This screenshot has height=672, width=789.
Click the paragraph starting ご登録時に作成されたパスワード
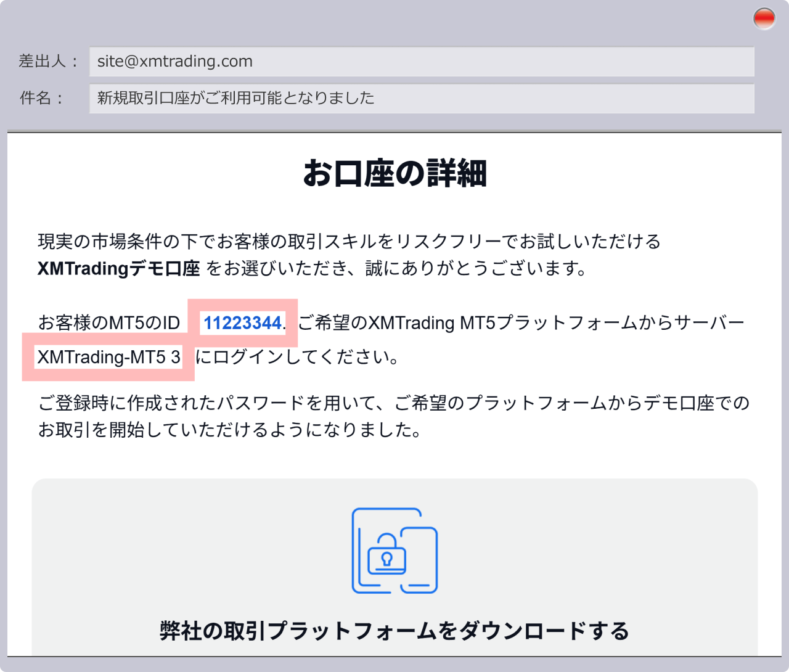coord(394,416)
